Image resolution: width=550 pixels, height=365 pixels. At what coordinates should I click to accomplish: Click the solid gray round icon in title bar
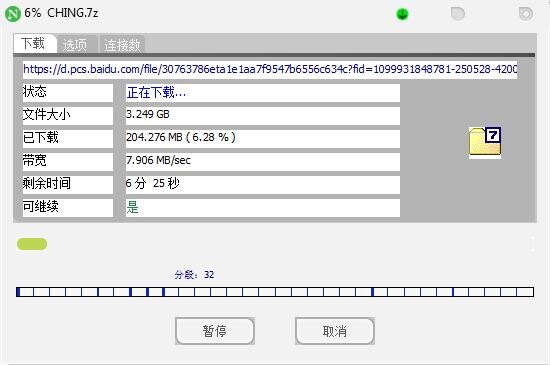point(457,14)
